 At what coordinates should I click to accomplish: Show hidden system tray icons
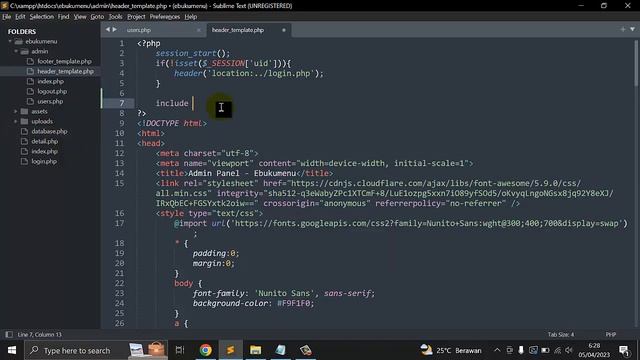point(497,350)
